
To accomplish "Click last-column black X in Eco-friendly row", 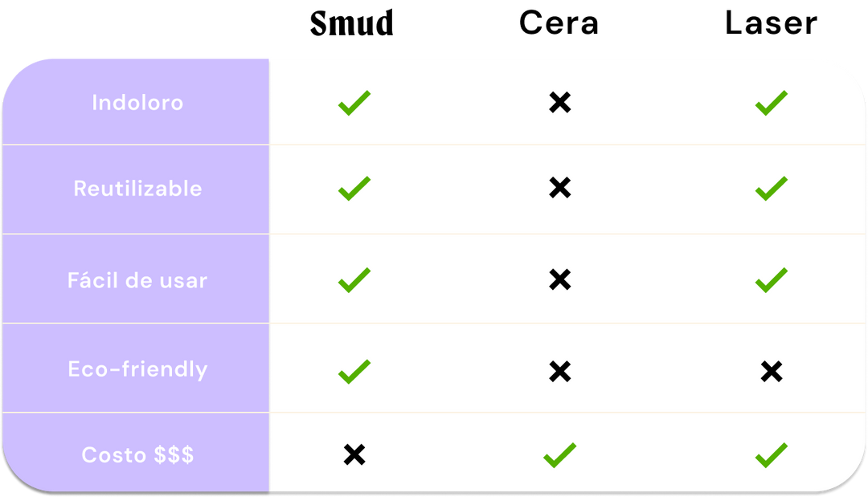I will point(771,371).
